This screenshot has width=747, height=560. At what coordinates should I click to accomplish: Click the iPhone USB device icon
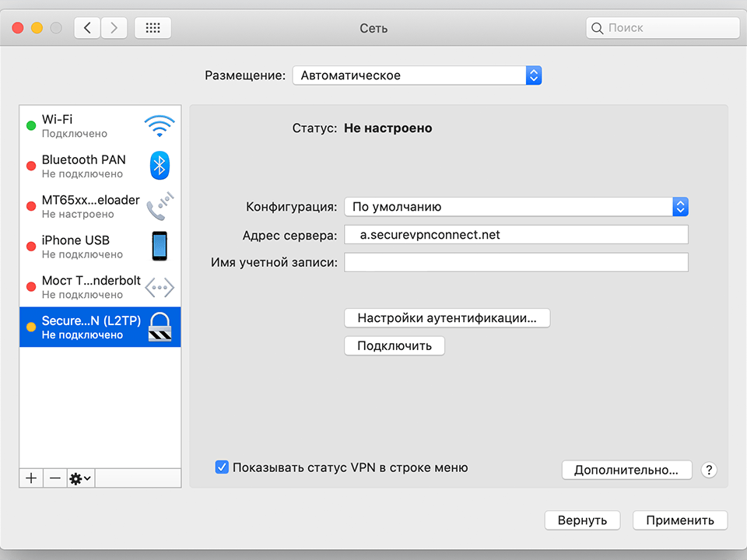160,246
